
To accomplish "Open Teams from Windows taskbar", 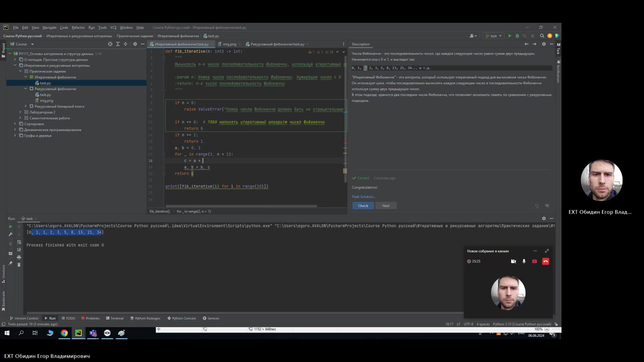I will click(x=93, y=333).
